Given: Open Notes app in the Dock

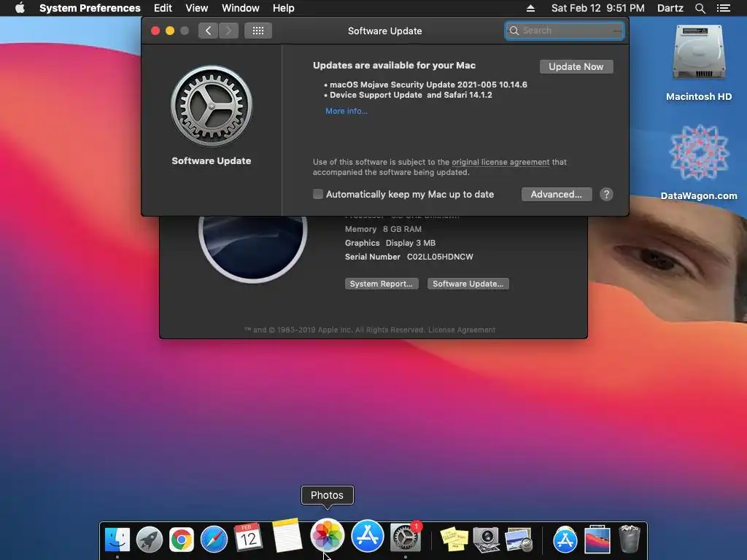Looking at the screenshot, I should coord(286,536).
